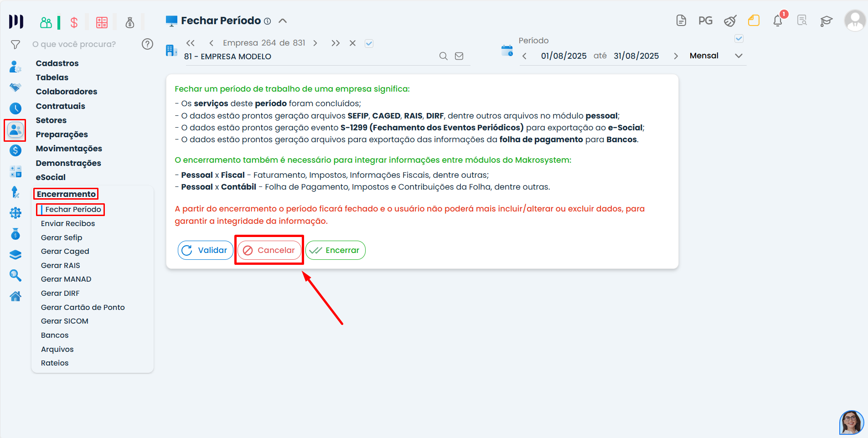Open the yellow sticky note icon

click(754, 21)
